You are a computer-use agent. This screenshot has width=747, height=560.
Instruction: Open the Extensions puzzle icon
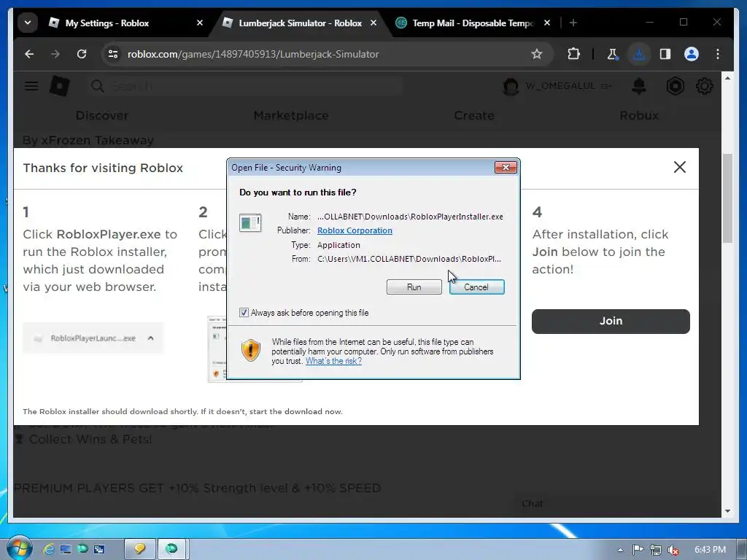573,54
